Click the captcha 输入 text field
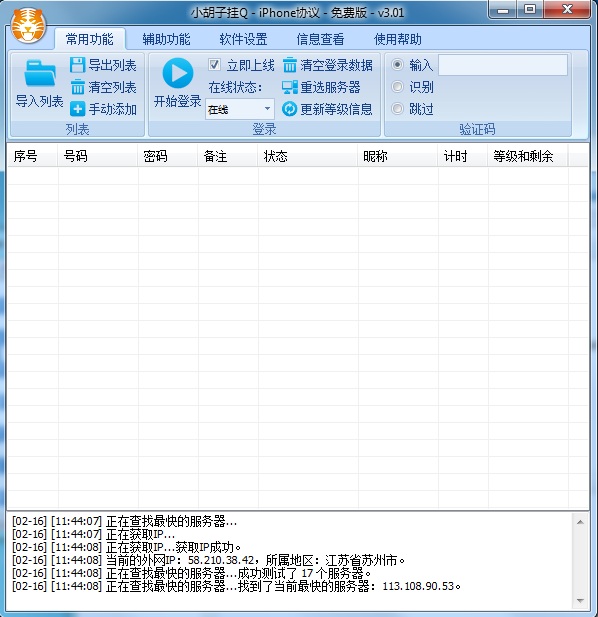The height and width of the screenshot is (617, 598). 503,65
